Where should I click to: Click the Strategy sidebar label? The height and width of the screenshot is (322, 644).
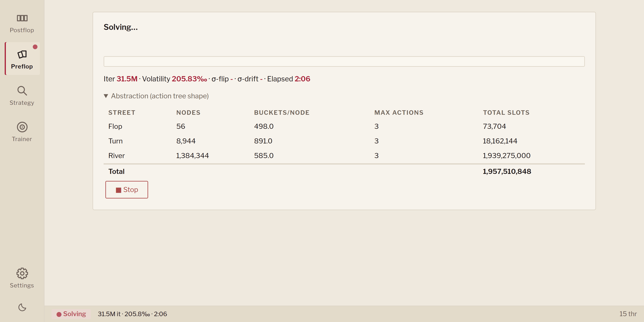point(22,103)
